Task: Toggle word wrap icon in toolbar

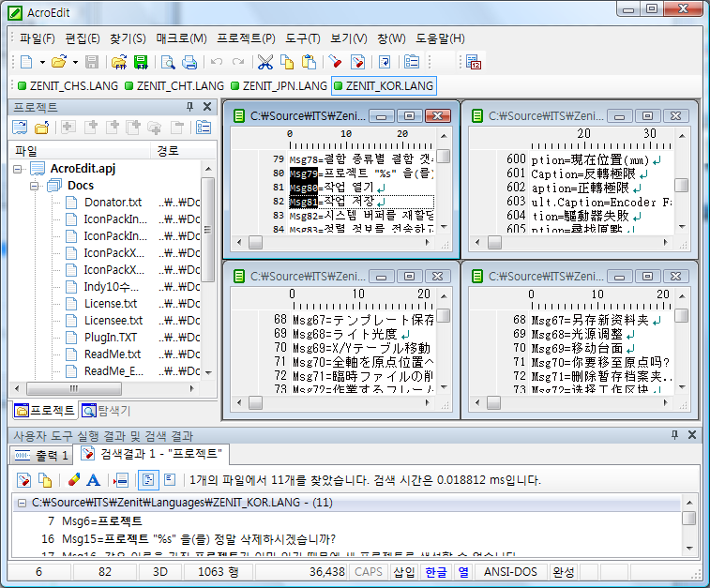Action: (385, 62)
